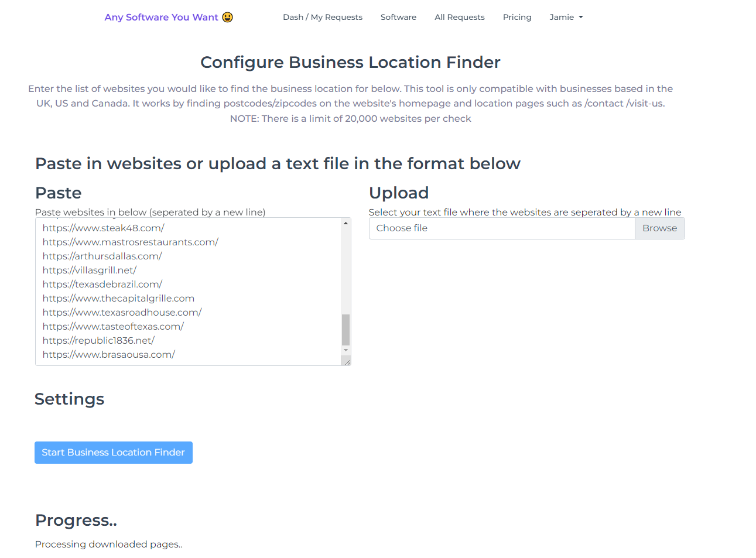This screenshot has height=558, width=756.
Task: Go to Dash / My Requests
Action: click(x=323, y=18)
